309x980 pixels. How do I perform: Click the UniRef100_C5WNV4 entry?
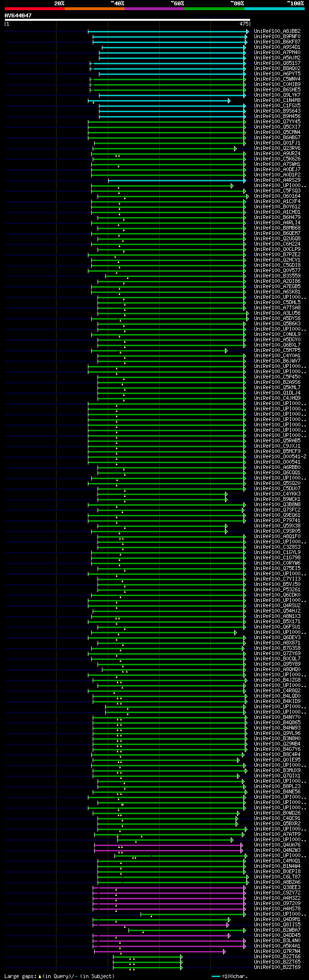tap(277, 79)
